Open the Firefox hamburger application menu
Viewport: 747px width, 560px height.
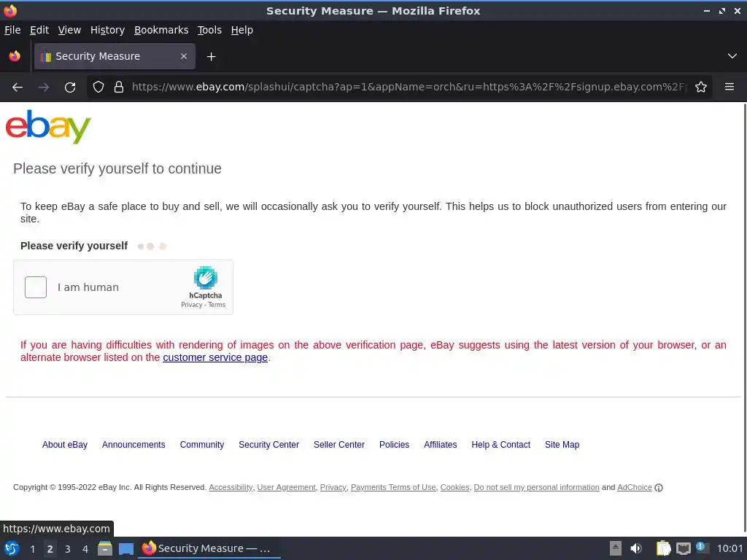point(729,87)
